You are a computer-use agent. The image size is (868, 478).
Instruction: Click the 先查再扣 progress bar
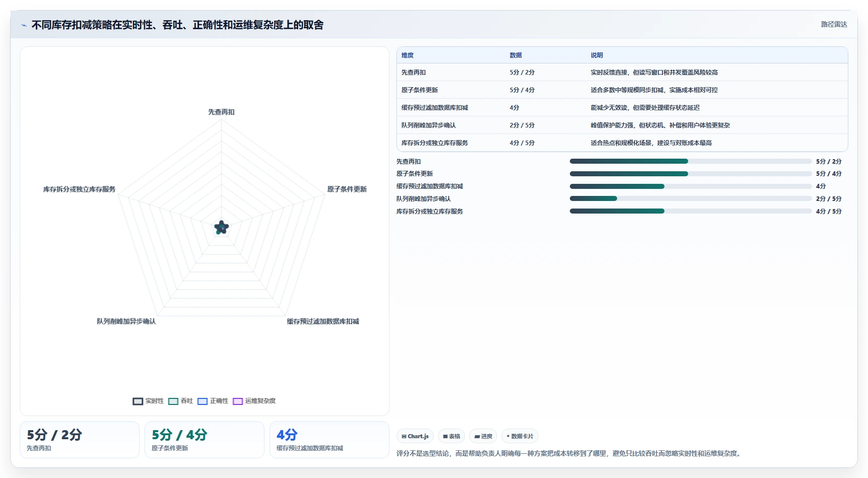[691, 161]
